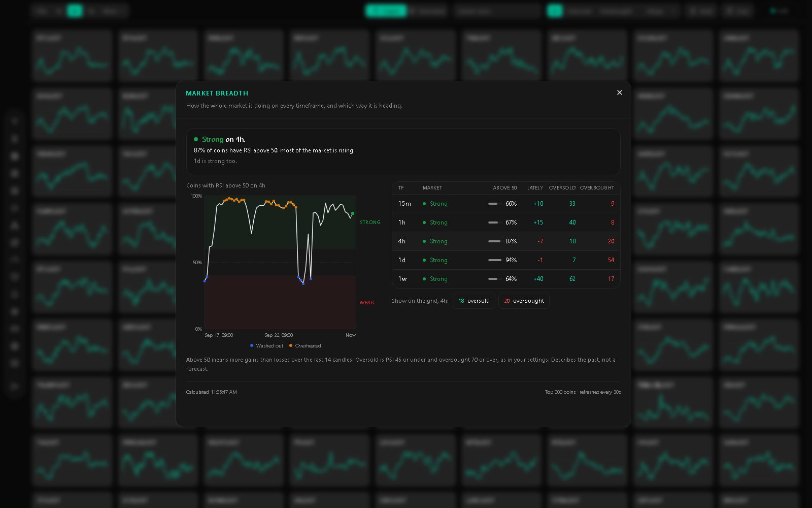Show the 18 oversold coins on the grid
Image resolution: width=812 pixels, height=508 pixels.
[474, 301]
